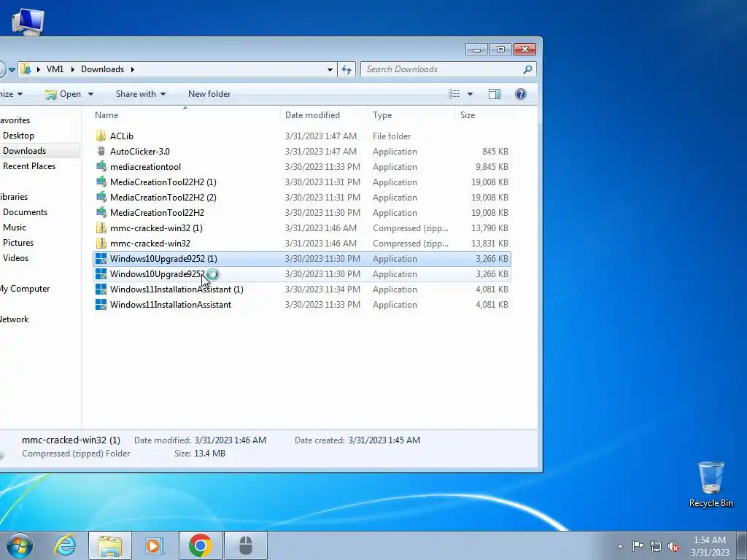Click the zip icon of mmc-cracked-win32 (1)
747x560 pixels.
click(101, 228)
